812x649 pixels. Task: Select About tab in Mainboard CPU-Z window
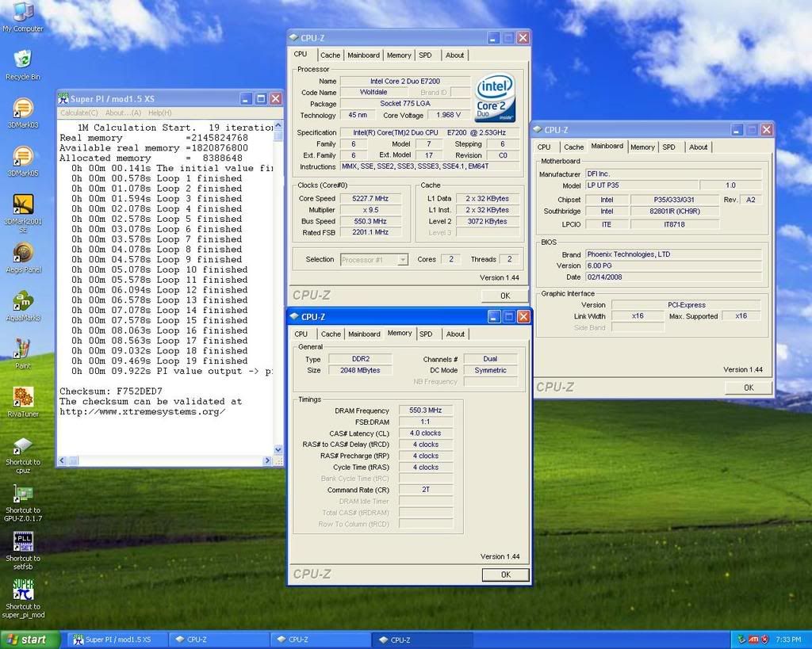pyautogui.click(x=698, y=147)
